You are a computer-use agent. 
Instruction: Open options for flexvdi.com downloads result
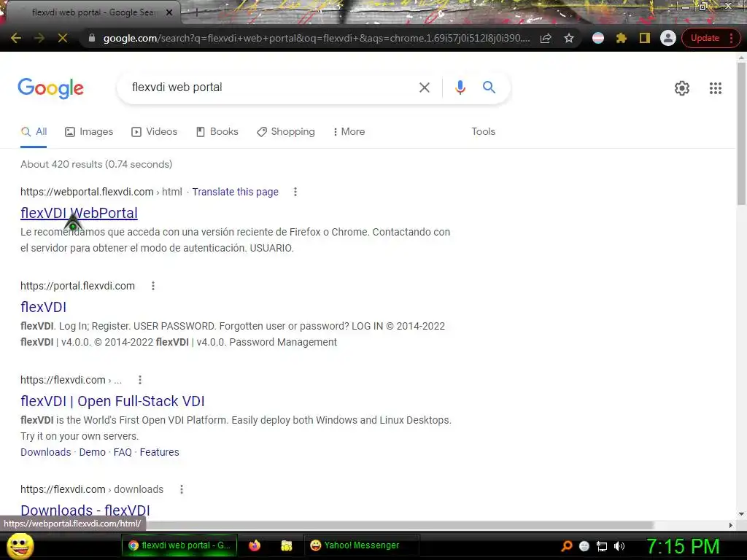182,489
